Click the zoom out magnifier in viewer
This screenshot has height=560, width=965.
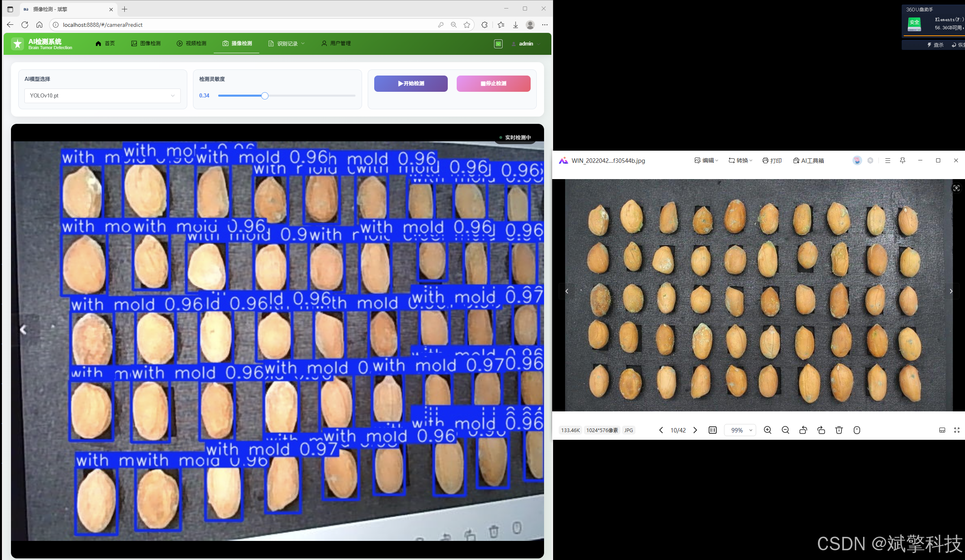tap(785, 430)
